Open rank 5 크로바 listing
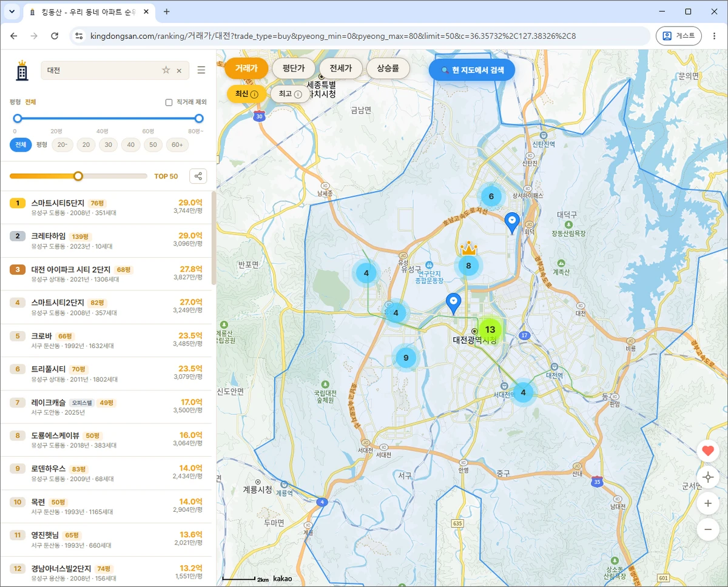728x587 pixels. point(106,340)
